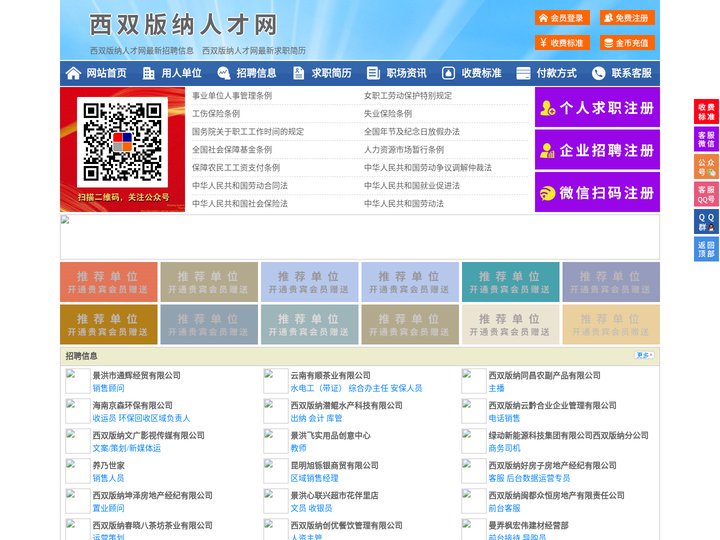720x540 pixels.
Task: Click the company logo beside 景洪飞实用品创意中心
Action: pos(276,441)
